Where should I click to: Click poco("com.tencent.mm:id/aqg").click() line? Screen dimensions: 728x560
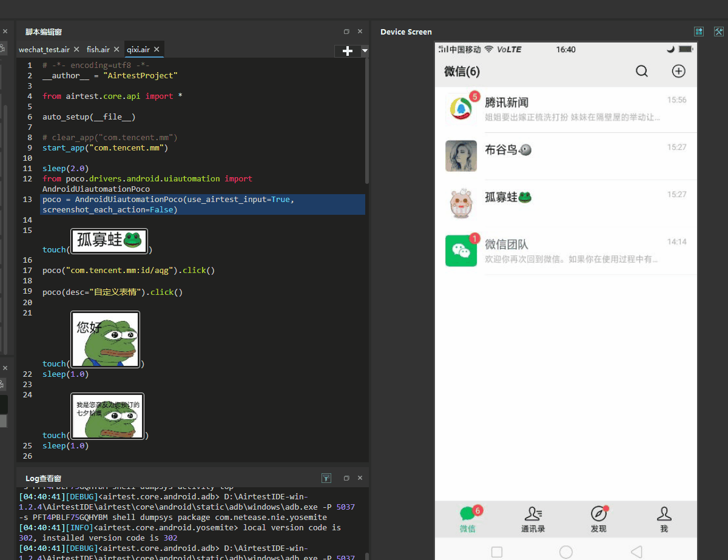129,270
